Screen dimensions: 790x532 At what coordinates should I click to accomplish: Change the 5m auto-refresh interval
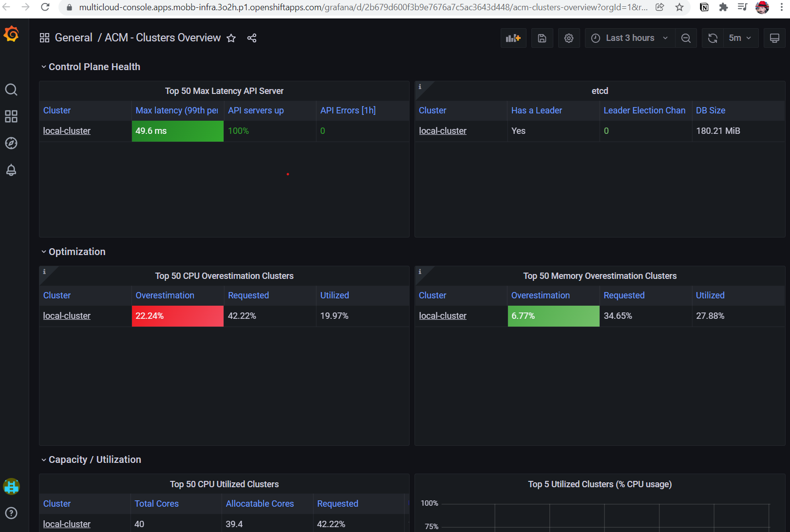(x=740, y=37)
